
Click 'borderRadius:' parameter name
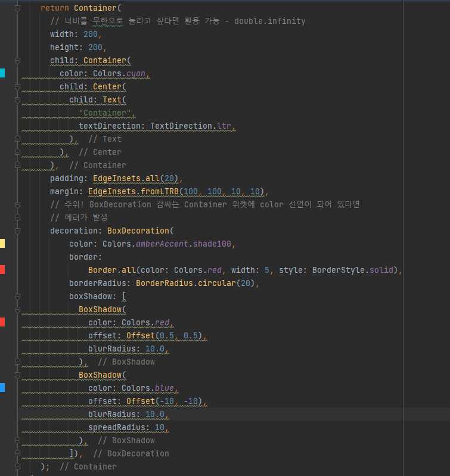pos(100,283)
